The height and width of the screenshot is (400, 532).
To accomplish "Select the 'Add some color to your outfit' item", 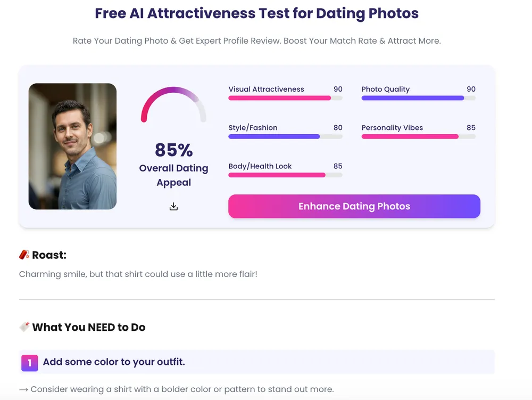I will [x=114, y=362].
